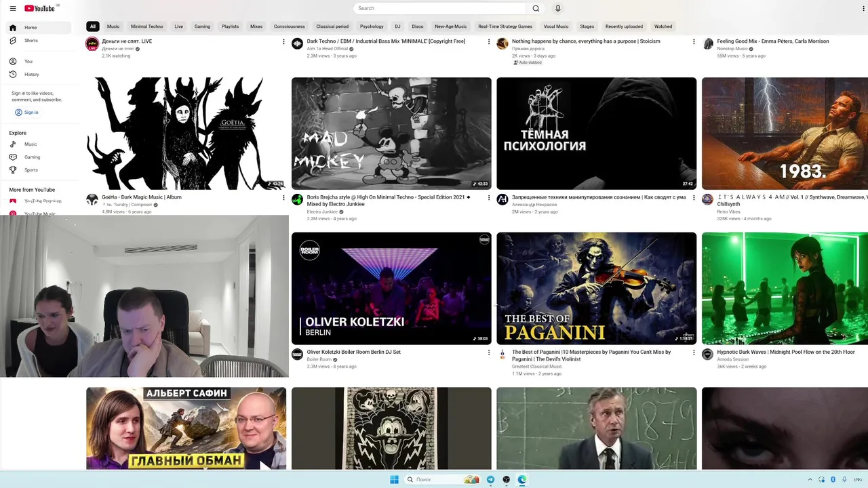Select the Watched chip
Image resolution: width=868 pixels, height=488 pixels.
click(663, 26)
